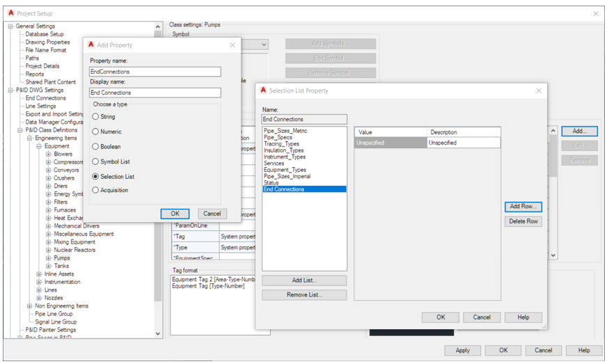609x364 pixels.
Task: Select Nuclear Reactors tree item
Action: pyautogui.click(x=74, y=250)
